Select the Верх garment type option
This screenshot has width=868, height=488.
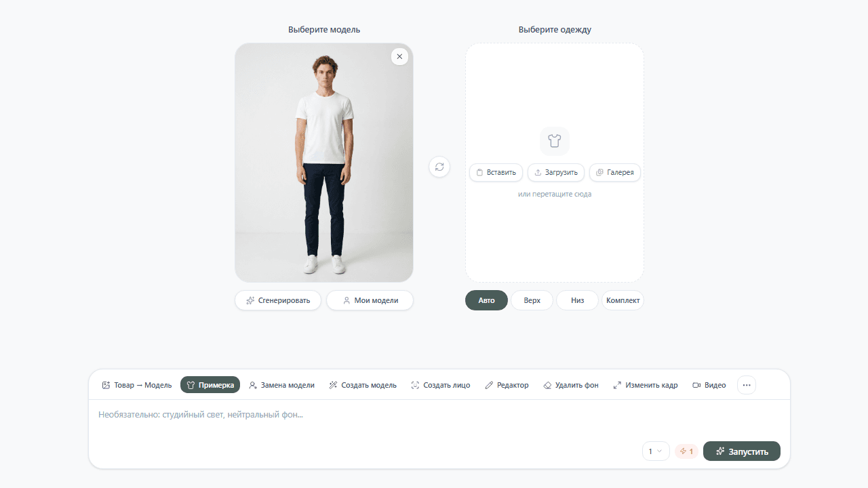(532, 300)
